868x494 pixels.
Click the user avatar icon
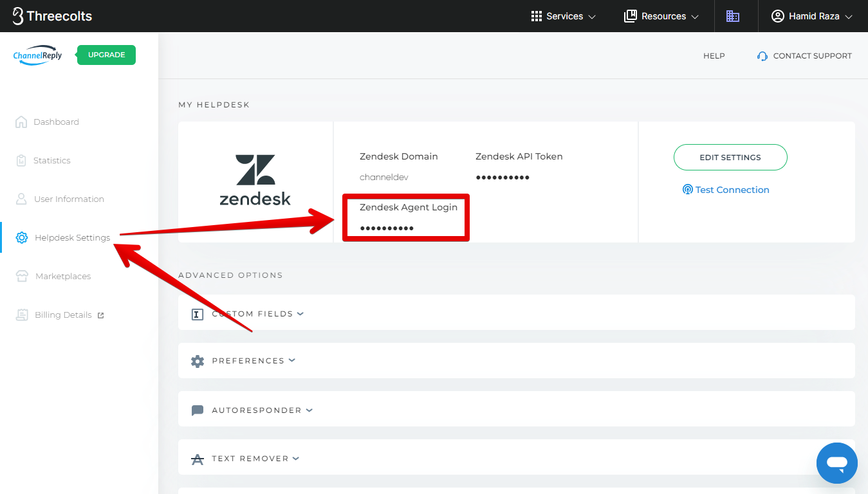pos(778,16)
